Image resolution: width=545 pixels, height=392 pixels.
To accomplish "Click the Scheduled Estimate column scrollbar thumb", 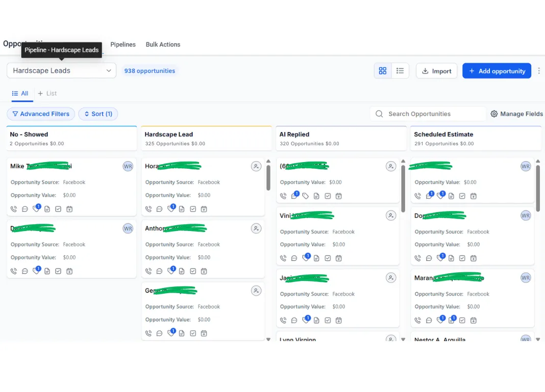I will (538, 189).
